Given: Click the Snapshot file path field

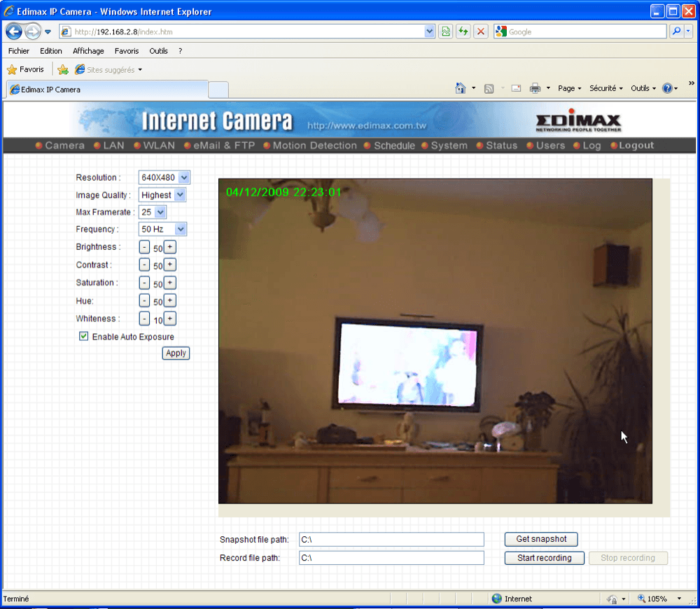Looking at the screenshot, I should click(391, 539).
